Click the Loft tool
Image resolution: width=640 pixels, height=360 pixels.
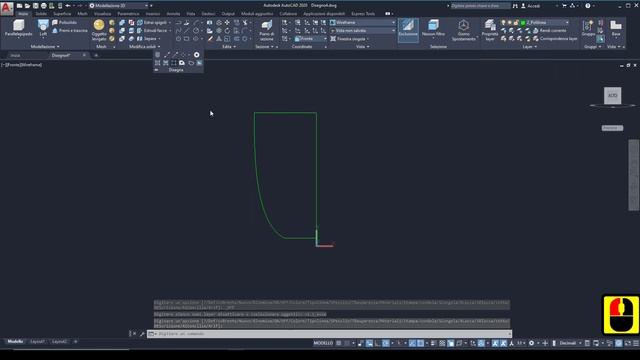tap(43, 28)
